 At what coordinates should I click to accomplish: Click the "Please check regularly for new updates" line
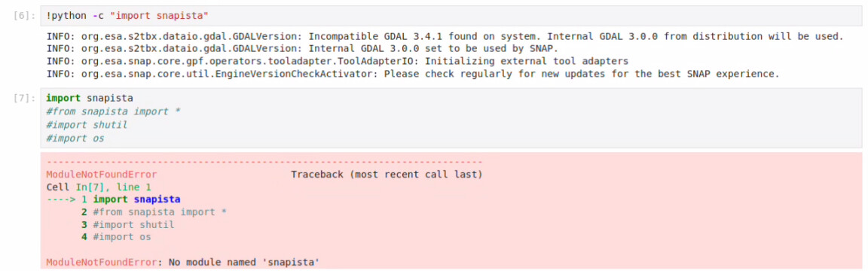413,75
